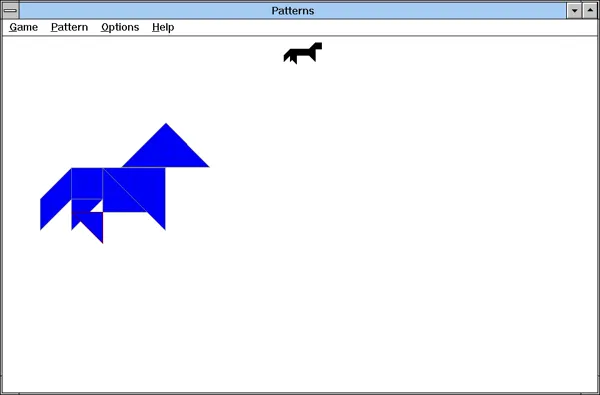The image size is (600, 395).
Task: Open the window control menu box
Action: (x=10, y=10)
